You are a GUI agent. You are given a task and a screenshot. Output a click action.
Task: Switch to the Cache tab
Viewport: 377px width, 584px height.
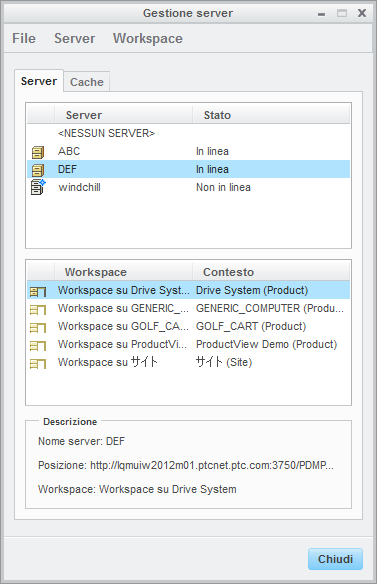tap(87, 82)
